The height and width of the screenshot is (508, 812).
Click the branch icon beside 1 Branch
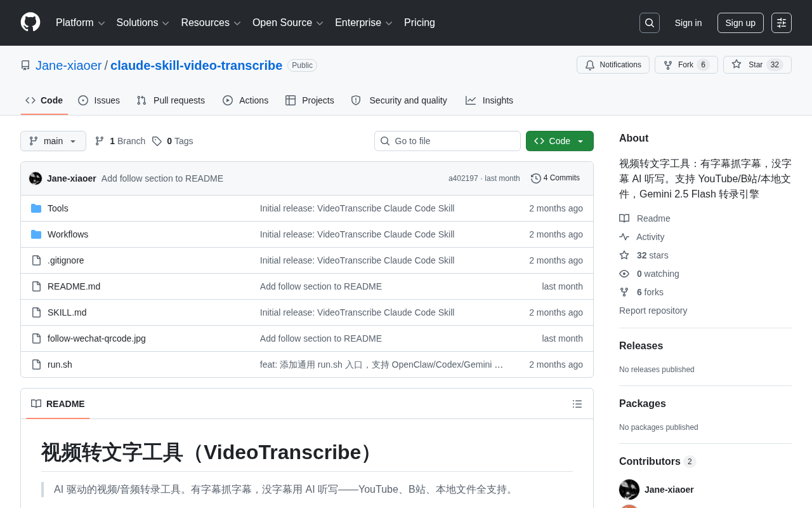click(x=100, y=141)
